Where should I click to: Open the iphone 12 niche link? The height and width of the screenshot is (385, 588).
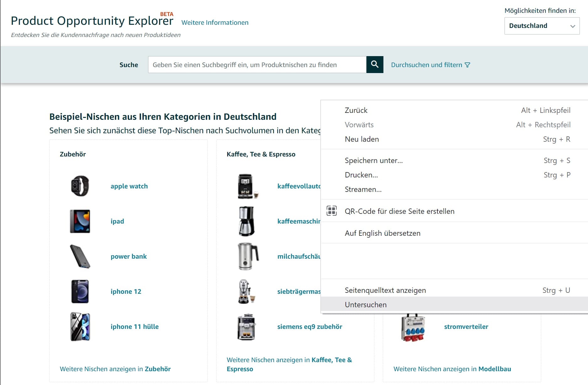(126, 292)
